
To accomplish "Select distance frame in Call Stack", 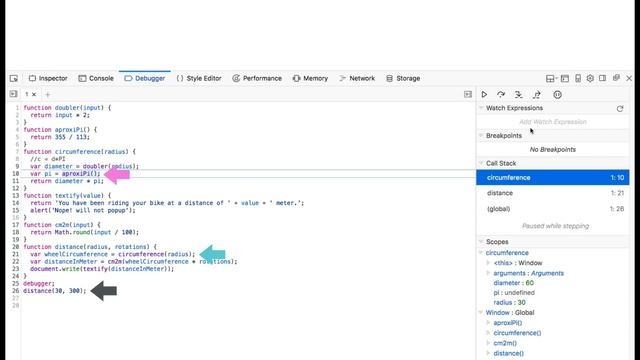I will (x=553, y=193).
